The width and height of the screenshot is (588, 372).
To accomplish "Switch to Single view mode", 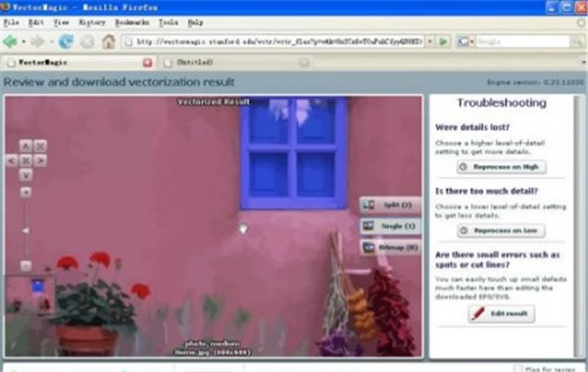I will tap(390, 226).
